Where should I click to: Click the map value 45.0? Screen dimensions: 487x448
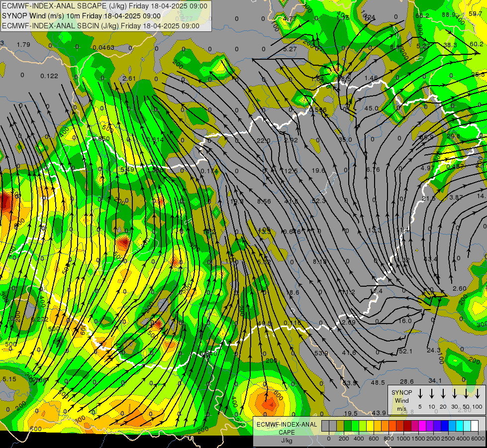[x=372, y=108]
